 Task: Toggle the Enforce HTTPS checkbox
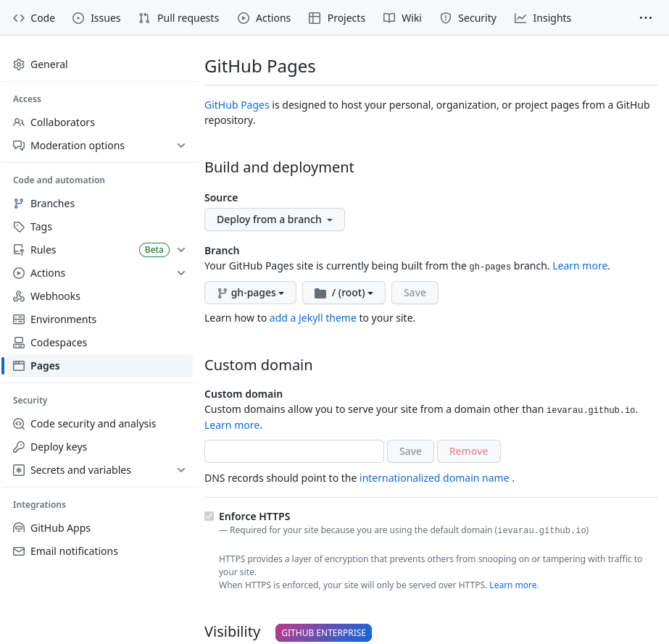[x=209, y=517]
